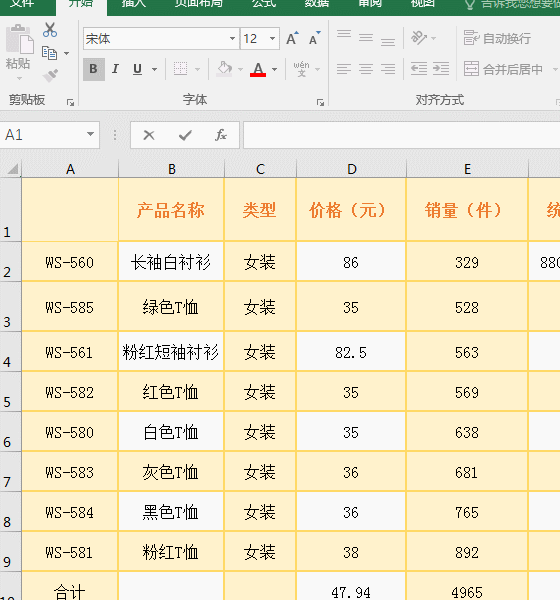Click the Copy icon in clipboard group
Screen dimensions: 560x600
(49, 53)
